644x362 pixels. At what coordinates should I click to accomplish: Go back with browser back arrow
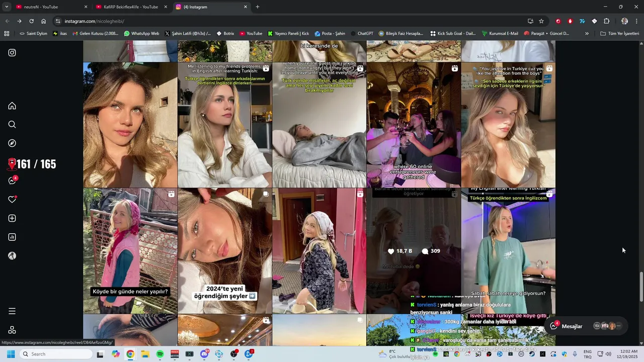coord(7,21)
